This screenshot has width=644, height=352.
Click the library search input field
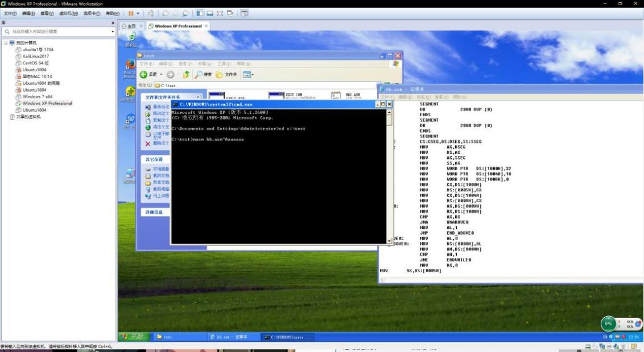click(57, 31)
